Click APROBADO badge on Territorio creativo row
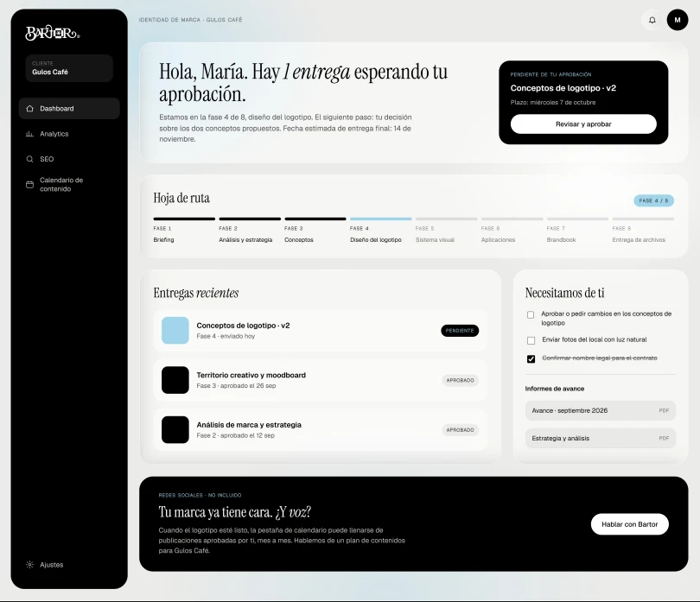 [x=461, y=380]
